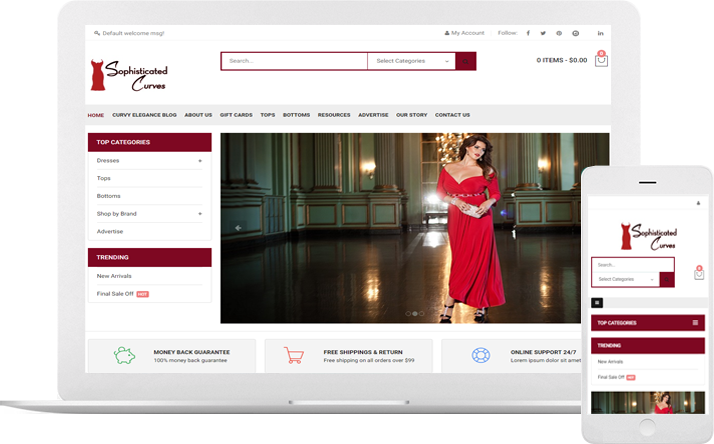Click the online support lifebuoy icon
Screen dimensions: 714x444
pos(480,355)
